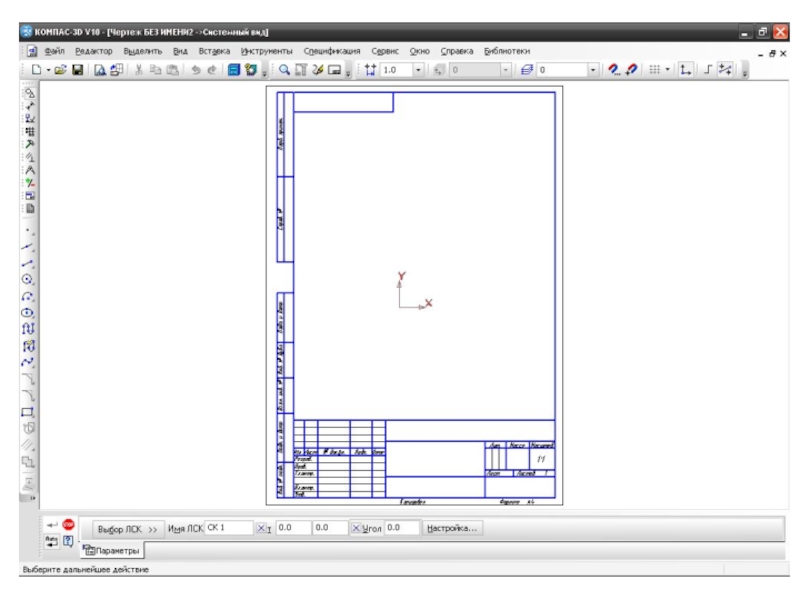Expand the new document dropdown arrow
Viewport: 800px width, 600px height.
[48, 70]
